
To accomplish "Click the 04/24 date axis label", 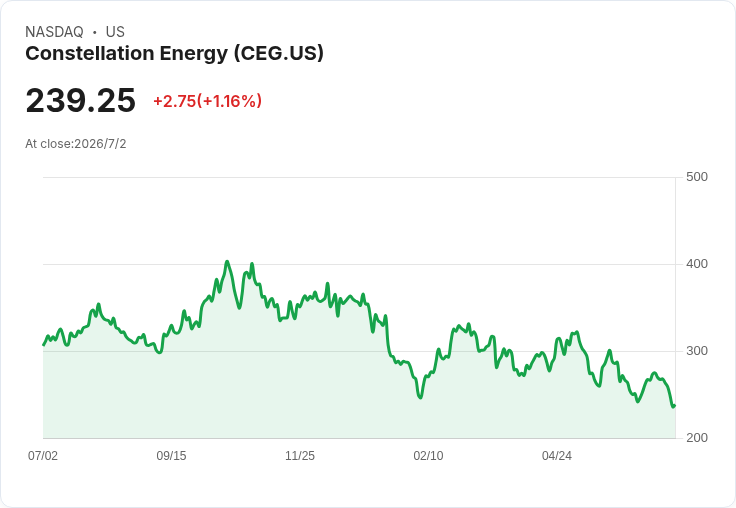I will pos(557,455).
